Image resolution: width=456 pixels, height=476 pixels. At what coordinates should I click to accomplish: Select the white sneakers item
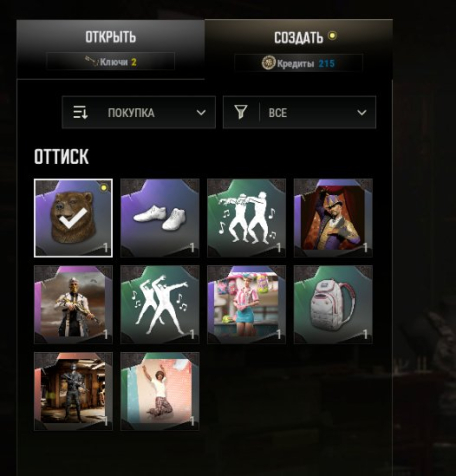coord(160,218)
